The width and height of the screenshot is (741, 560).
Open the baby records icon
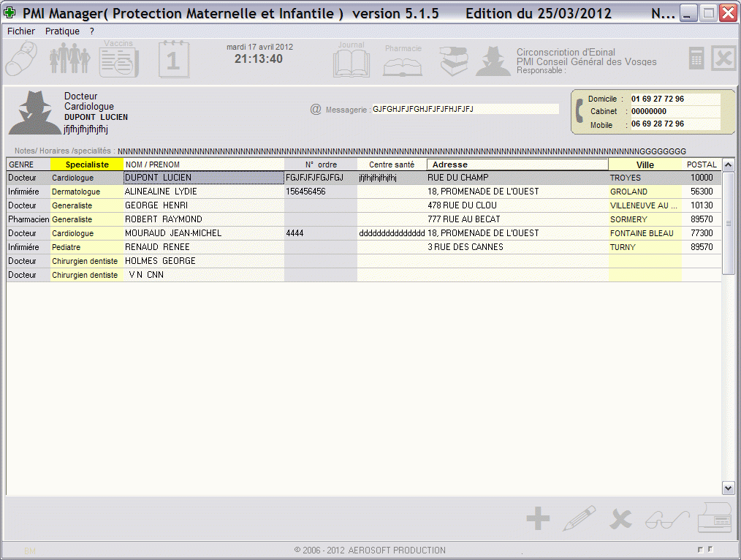click(x=21, y=59)
